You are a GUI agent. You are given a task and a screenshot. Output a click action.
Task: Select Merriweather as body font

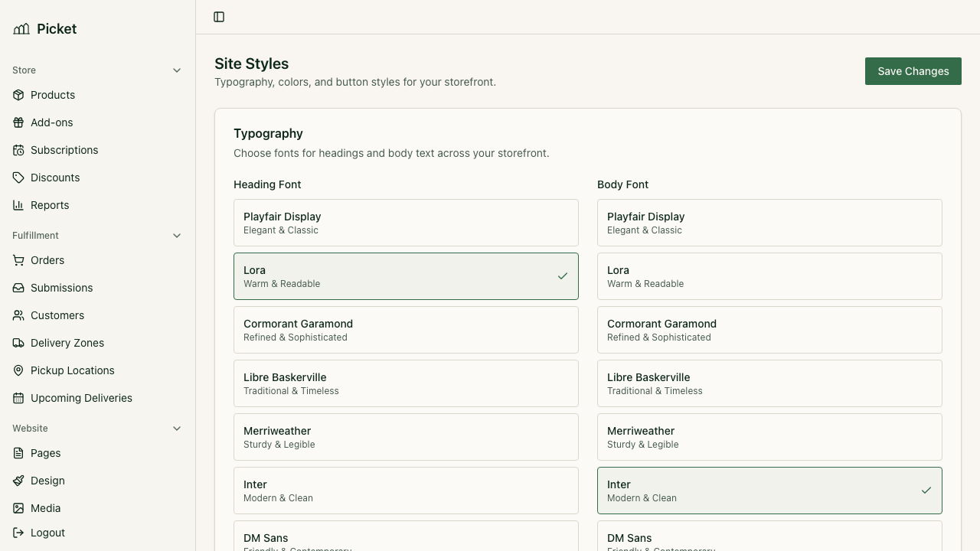pyautogui.click(x=769, y=437)
